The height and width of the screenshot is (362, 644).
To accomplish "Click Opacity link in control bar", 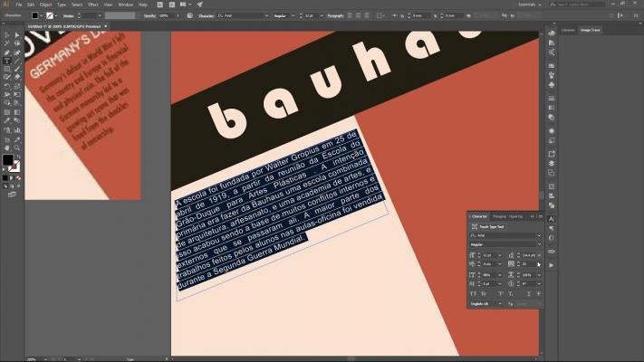I will [x=149, y=15].
